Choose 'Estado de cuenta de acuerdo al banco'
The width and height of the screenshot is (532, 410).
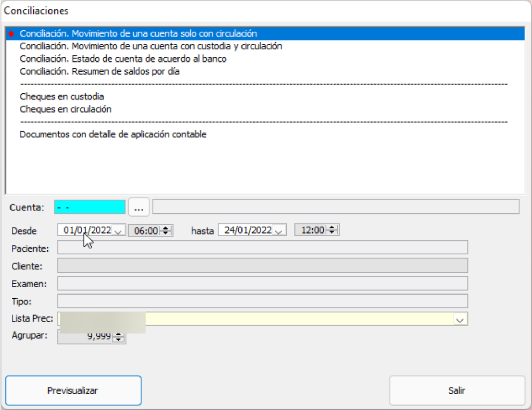[123, 59]
